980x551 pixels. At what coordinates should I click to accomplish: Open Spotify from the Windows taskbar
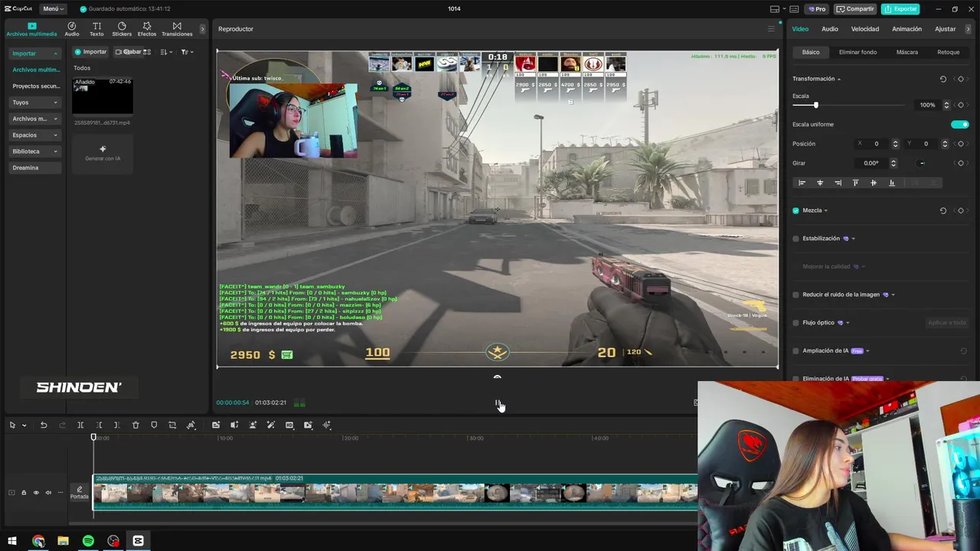(88, 541)
